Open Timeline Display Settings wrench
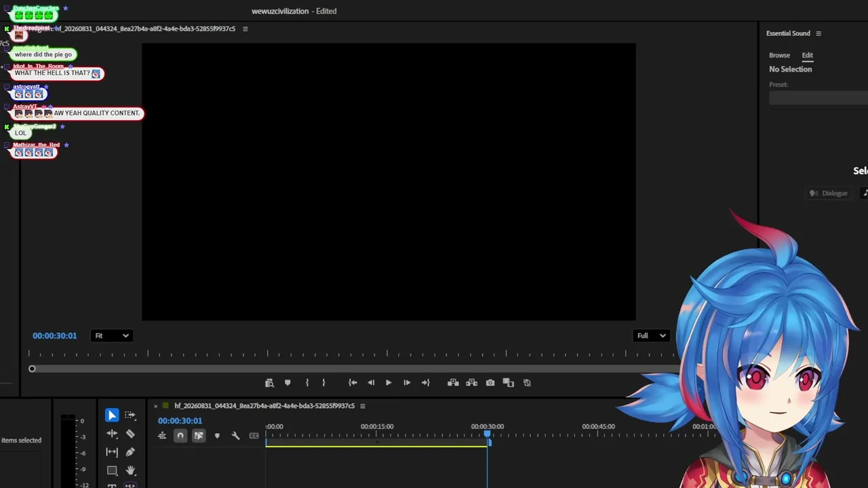This screenshot has width=868, height=488. click(x=235, y=436)
